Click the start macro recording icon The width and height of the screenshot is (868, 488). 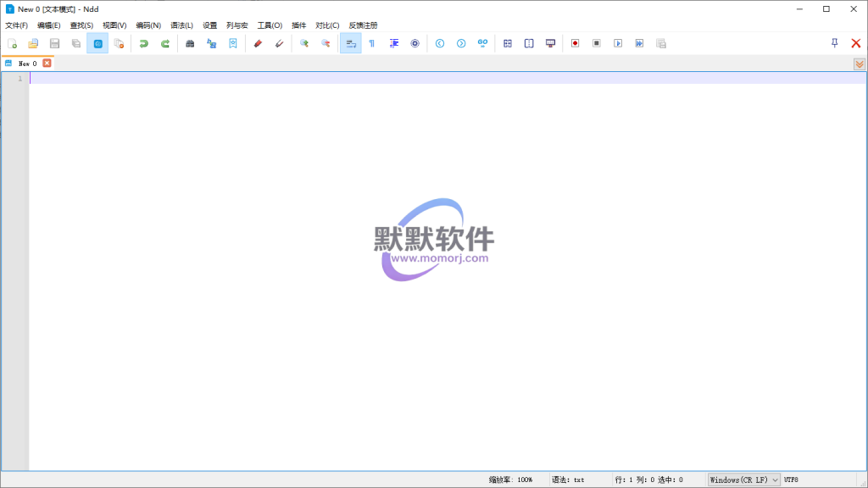tap(575, 43)
